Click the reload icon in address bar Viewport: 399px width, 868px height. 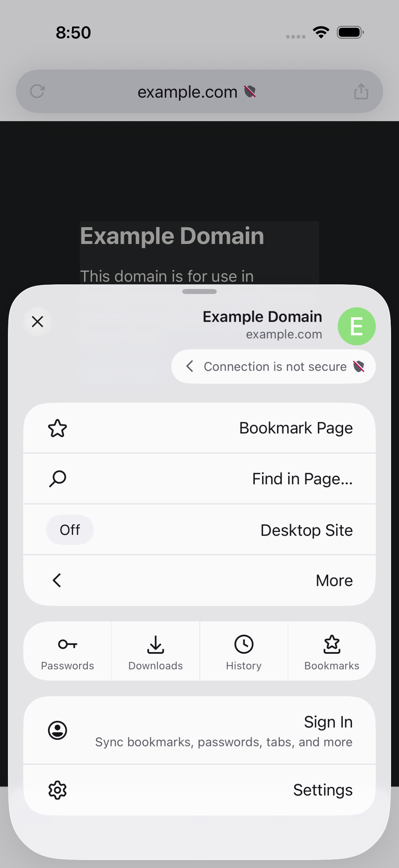pos(37,91)
